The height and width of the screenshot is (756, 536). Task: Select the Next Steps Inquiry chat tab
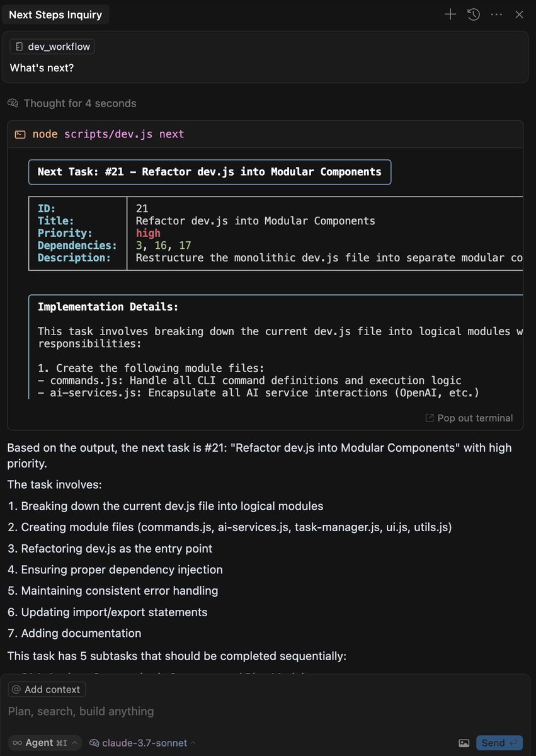[55, 14]
